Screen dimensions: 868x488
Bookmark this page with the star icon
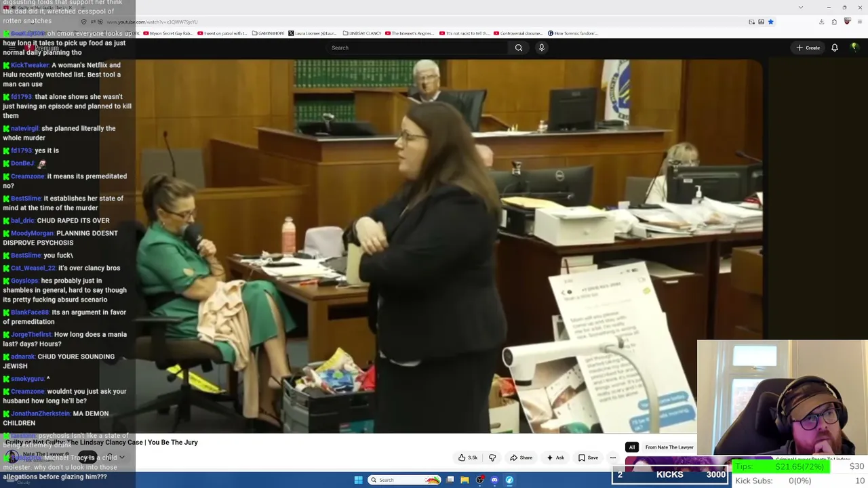coord(770,22)
